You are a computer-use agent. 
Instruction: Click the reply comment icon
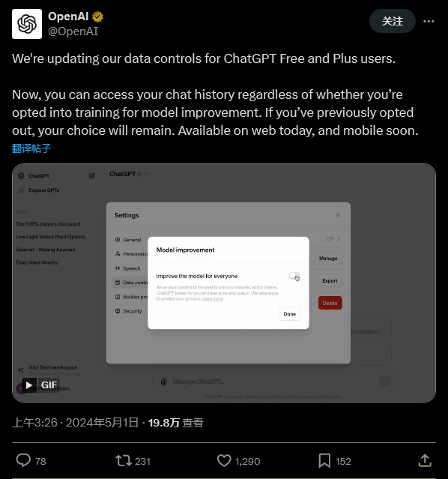click(23, 461)
